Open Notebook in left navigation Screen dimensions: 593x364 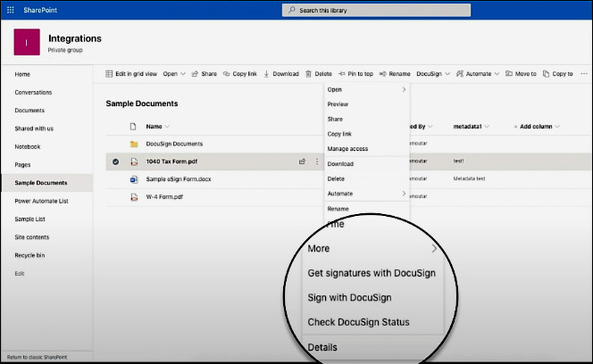point(28,146)
